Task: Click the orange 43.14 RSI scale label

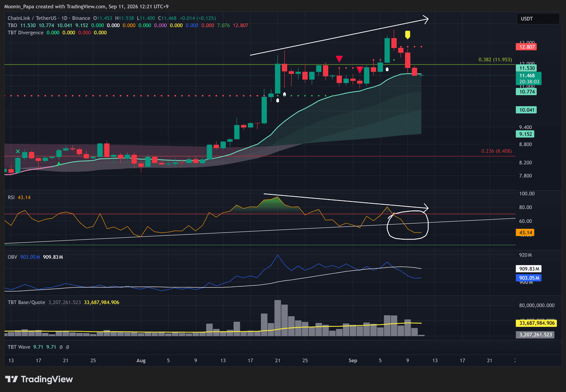Action: coord(526,233)
